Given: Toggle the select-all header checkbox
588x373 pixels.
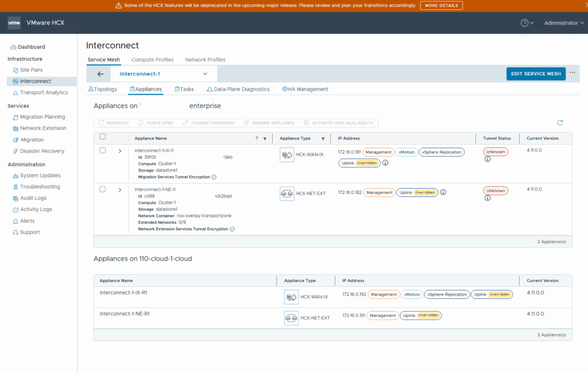Looking at the screenshot, I should click(103, 137).
